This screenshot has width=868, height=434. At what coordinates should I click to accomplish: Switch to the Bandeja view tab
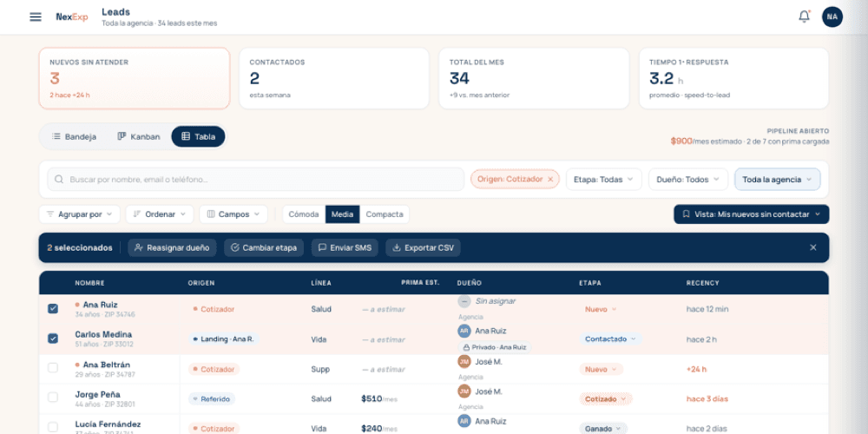74,137
